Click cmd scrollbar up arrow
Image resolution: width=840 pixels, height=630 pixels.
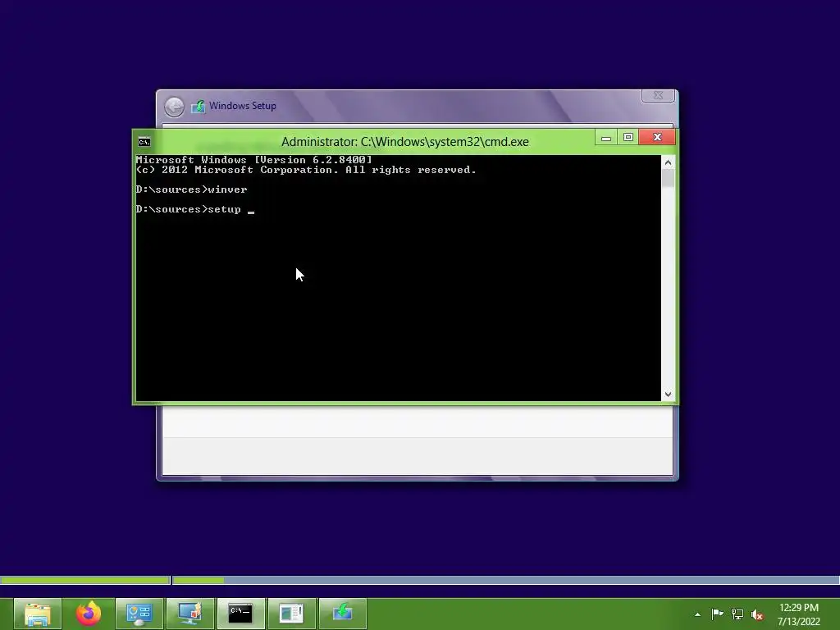click(668, 162)
